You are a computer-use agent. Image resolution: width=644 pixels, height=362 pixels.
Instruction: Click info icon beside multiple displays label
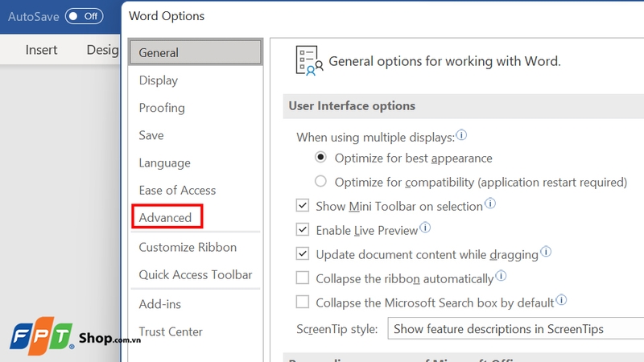tap(462, 135)
